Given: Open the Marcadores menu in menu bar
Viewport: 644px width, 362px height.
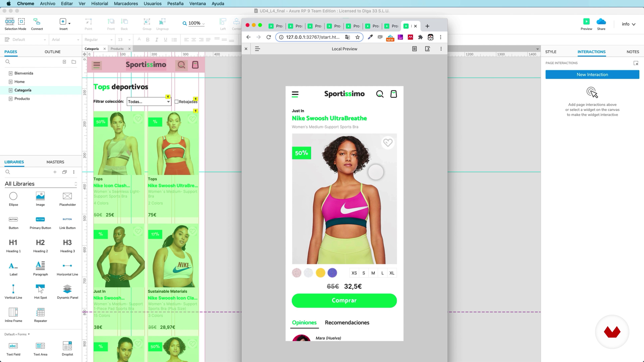Looking at the screenshot, I should click(126, 4).
